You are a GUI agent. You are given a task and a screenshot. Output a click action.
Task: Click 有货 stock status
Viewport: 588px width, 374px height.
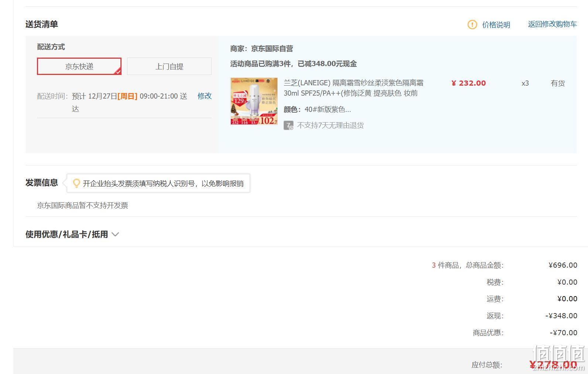(x=558, y=83)
